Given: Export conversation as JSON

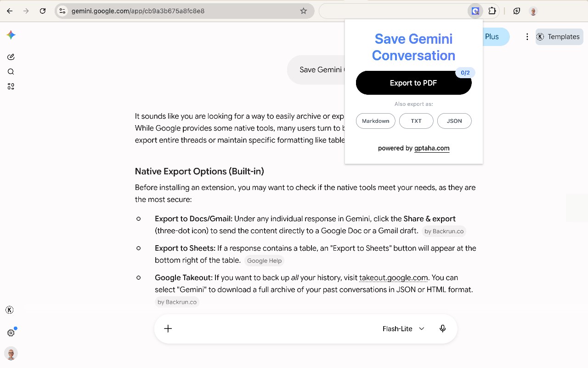Looking at the screenshot, I should pyautogui.click(x=454, y=121).
